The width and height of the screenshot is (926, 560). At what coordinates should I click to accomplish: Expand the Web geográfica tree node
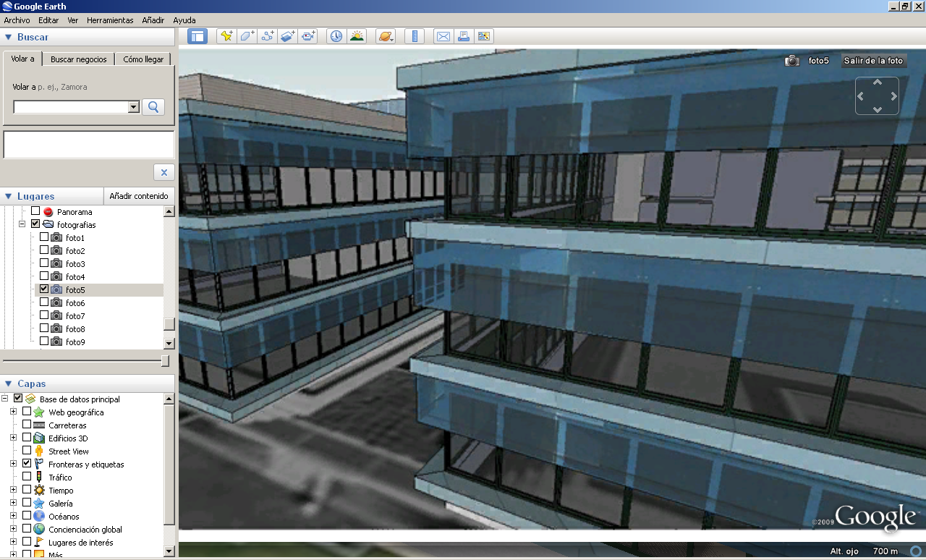pyautogui.click(x=13, y=412)
